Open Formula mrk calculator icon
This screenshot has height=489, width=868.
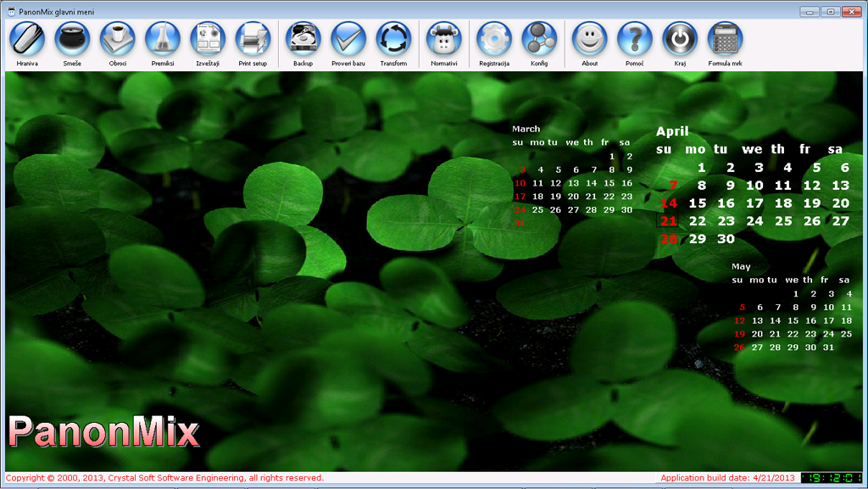click(x=725, y=39)
